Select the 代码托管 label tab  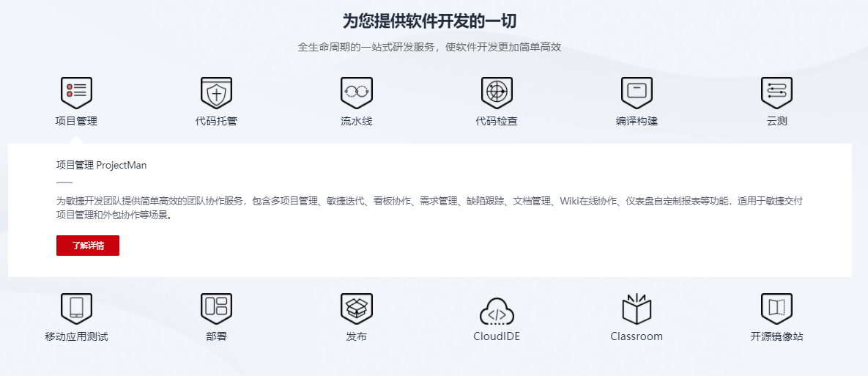pyautogui.click(x=216, y=121)
